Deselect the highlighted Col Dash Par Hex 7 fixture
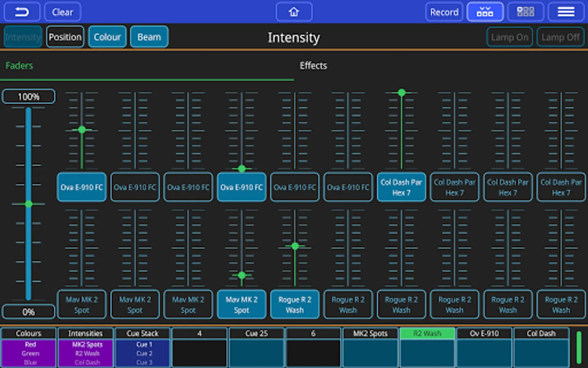 point(401,187)
